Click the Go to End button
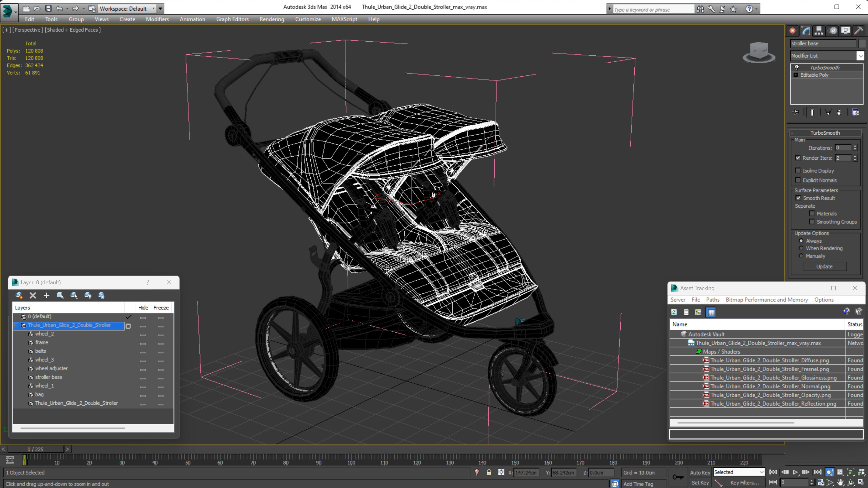 pyautogui.click(x=818, y=472)
